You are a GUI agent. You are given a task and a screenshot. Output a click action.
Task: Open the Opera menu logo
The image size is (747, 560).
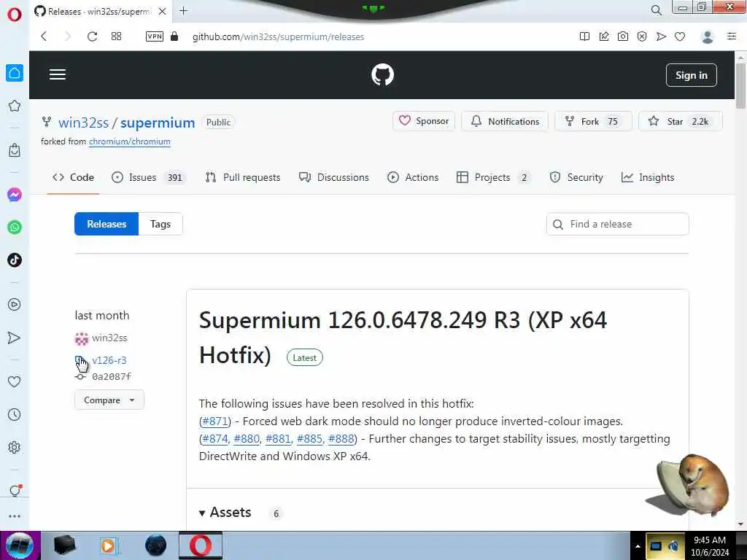(x=15, y=14)
